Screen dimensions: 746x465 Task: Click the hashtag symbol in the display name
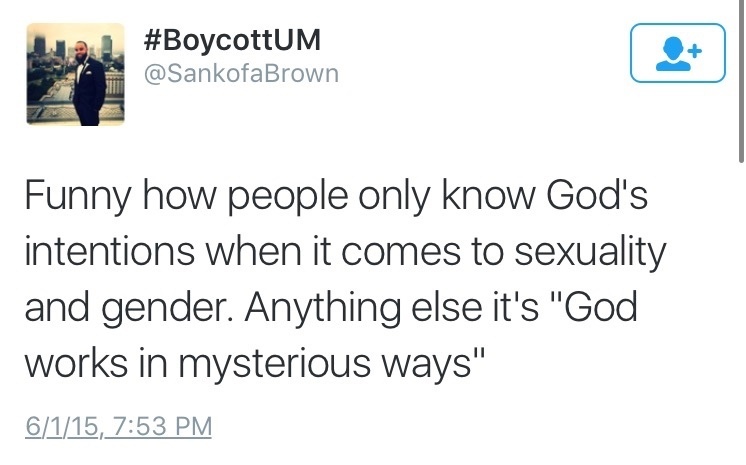pos(153,40)
